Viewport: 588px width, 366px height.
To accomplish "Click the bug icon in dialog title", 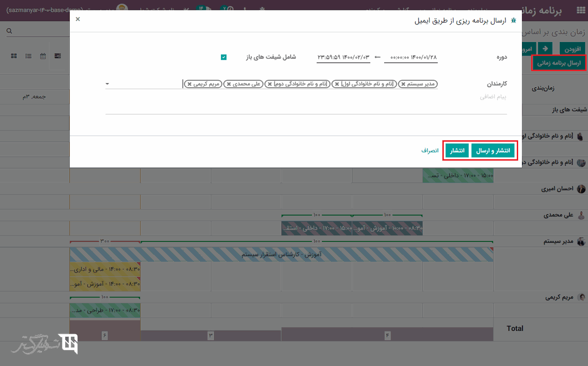I will [513, 21].
